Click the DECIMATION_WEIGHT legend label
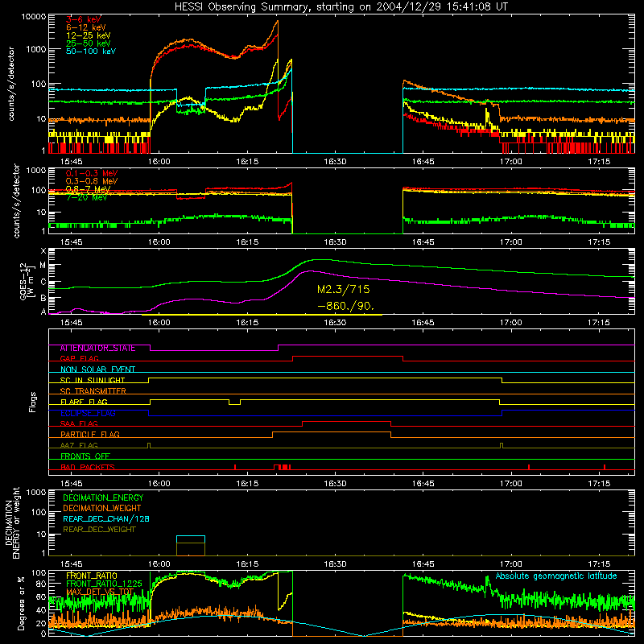644x644 pixels. click(102, 509)
